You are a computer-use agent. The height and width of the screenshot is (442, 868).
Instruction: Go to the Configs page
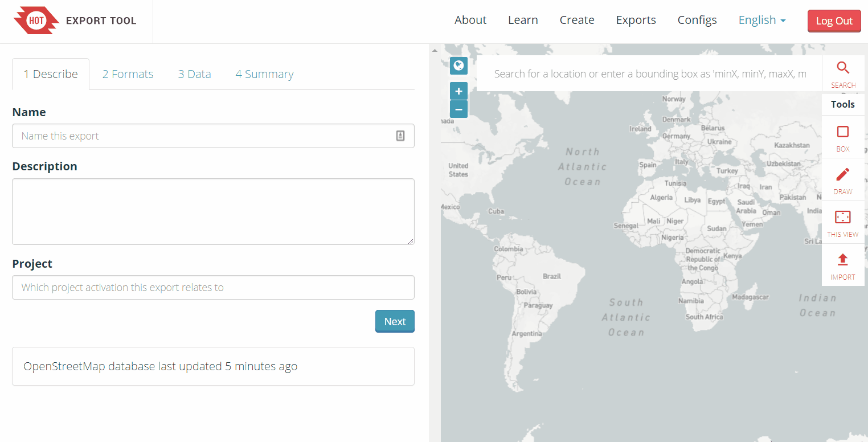[697, 21]
